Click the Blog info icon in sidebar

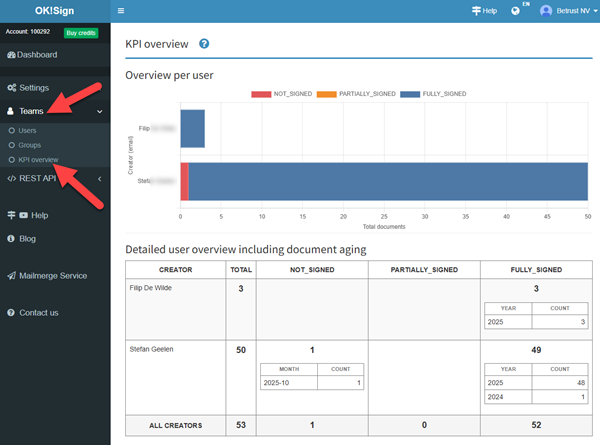11,239
